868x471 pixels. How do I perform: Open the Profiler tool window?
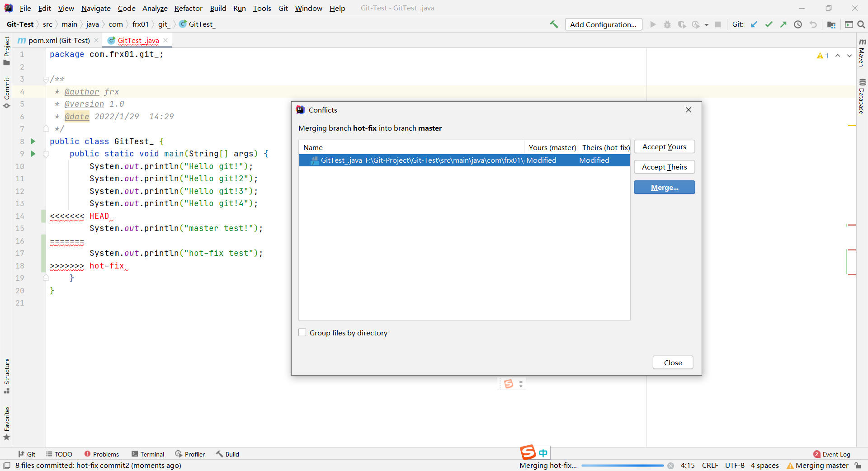pyautogui.click(x=190, y=454)
